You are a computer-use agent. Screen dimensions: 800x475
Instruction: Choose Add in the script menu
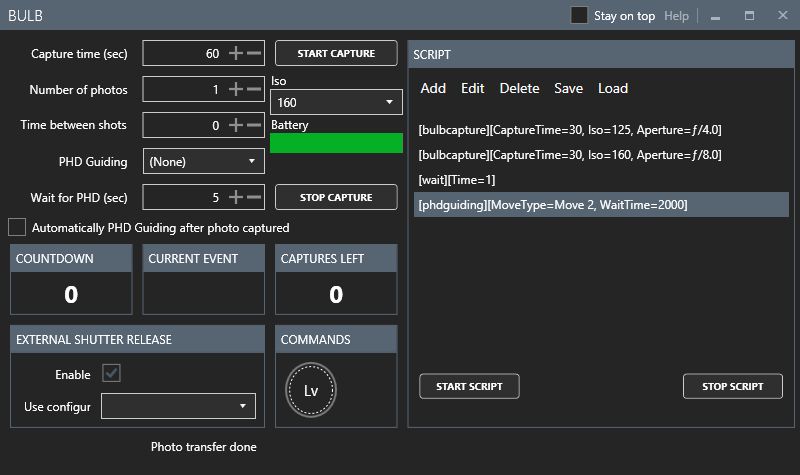[x=433, y=88]
